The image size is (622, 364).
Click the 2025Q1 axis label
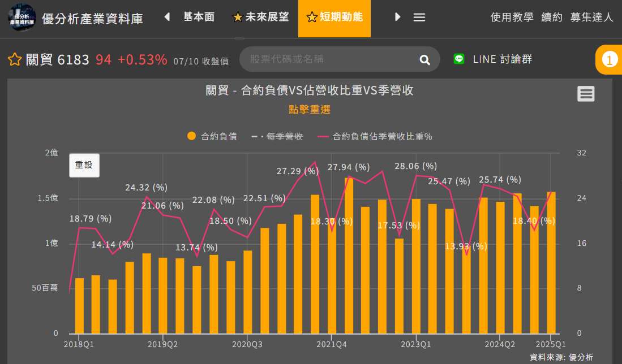coord(551,344)
